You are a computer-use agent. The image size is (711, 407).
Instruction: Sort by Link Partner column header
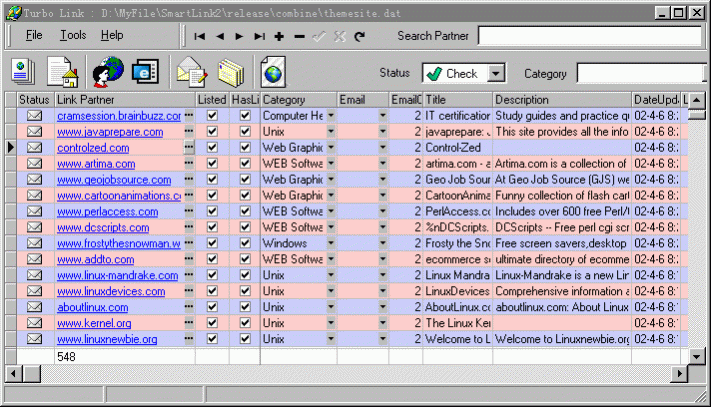125,100
